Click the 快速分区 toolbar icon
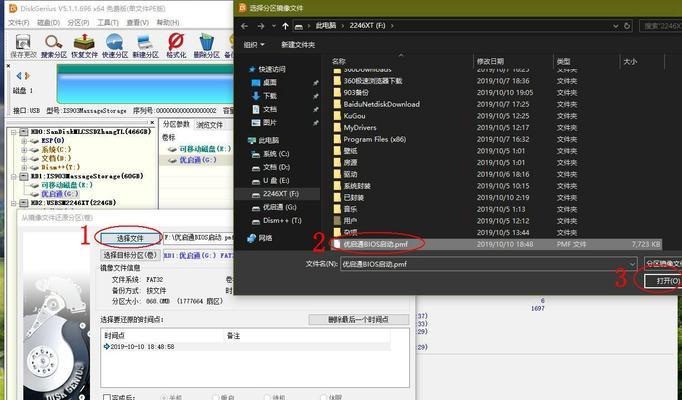Viewport: 682px width, 400px height. pos(115,43)
